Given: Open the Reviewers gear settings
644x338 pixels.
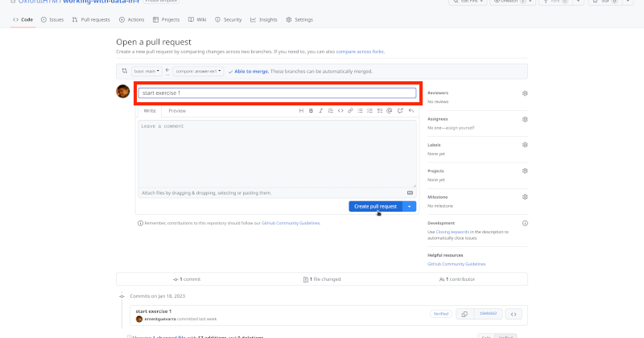Looking at the screenshot, I should pos(525,93).
